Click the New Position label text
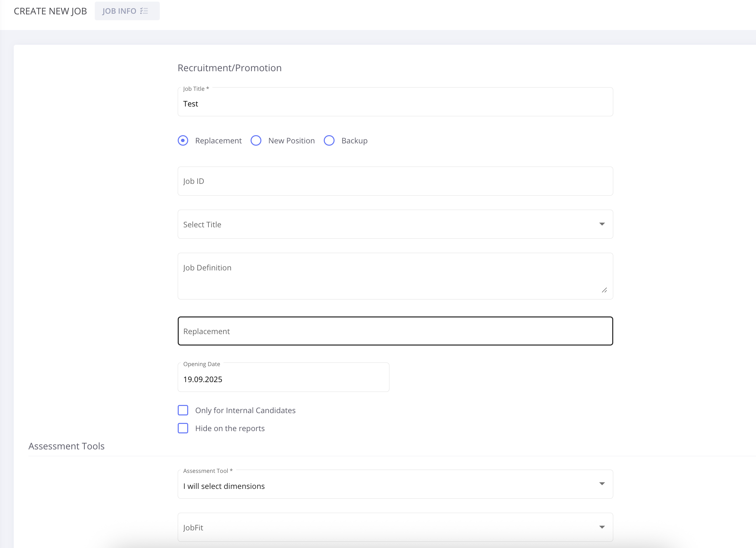 tap(291, 140)
